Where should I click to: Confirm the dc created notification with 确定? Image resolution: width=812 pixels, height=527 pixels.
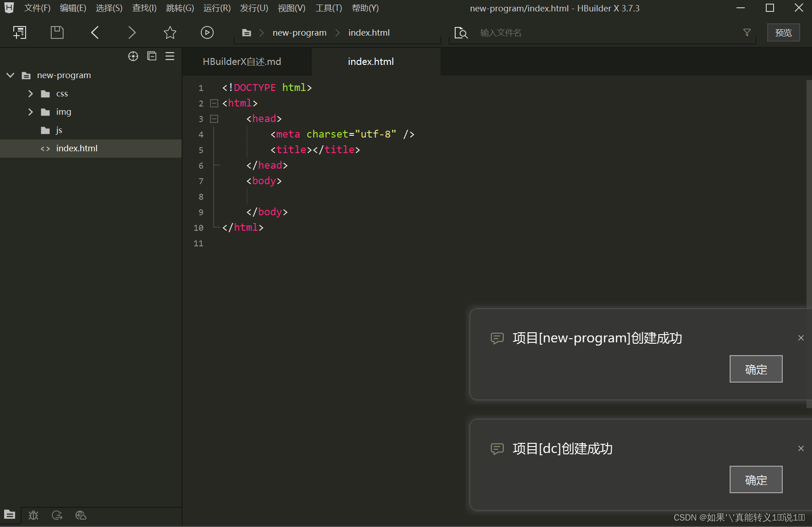(756, 479)
